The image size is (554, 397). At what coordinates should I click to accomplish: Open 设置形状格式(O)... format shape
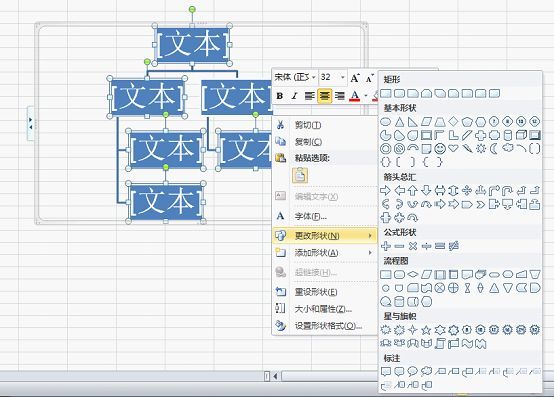point(324,326)
